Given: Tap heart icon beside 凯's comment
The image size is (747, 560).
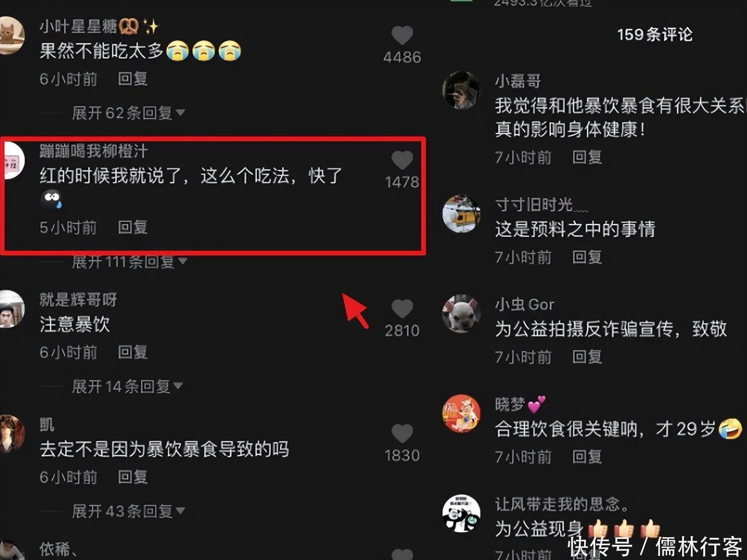Looking at the screenshot, I should coord(402,434).
